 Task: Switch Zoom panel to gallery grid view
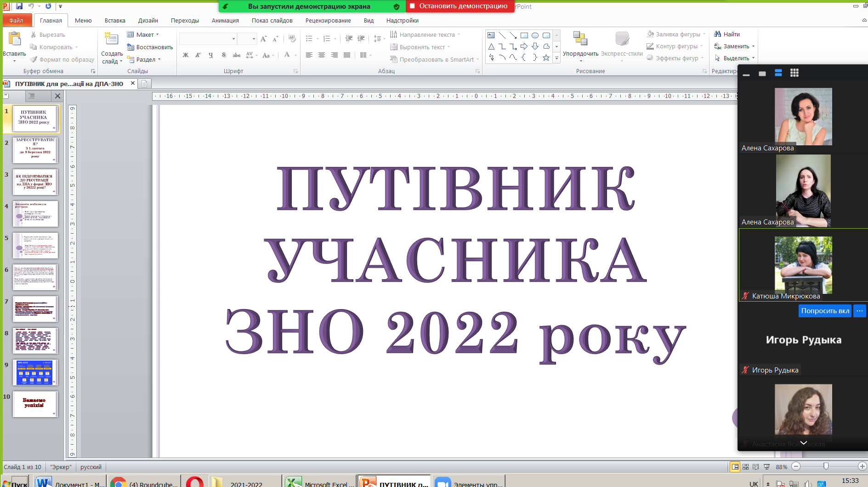point(794,73)
